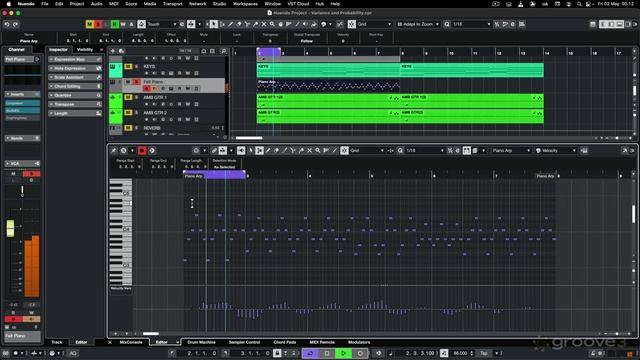Open the MIDI menu
Image resolution: width=640 pixels, height=360 pixels.
(114, 4)
